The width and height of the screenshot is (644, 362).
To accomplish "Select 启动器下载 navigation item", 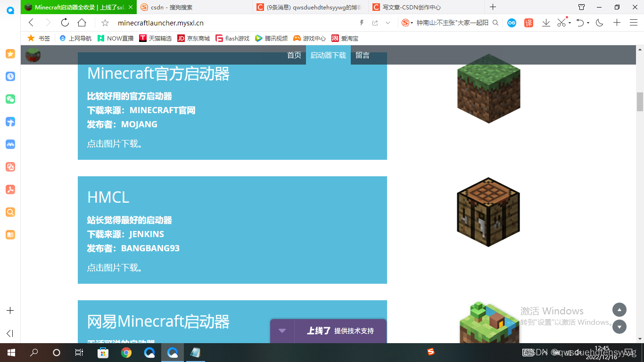I will pyautogui.click(x=328, y=55).
